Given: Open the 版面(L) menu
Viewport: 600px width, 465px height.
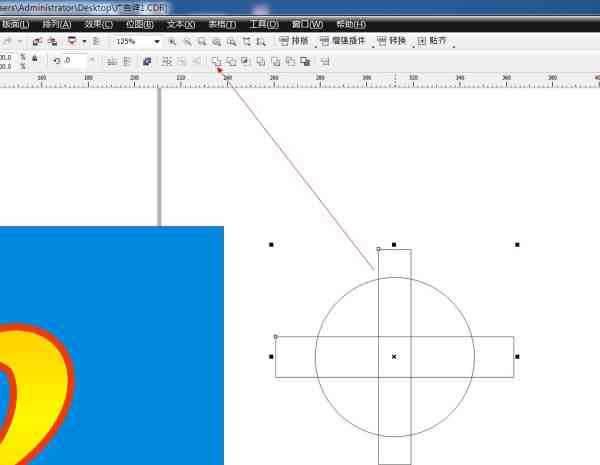Looking at the screenshot, I should (x=15, y=24).
